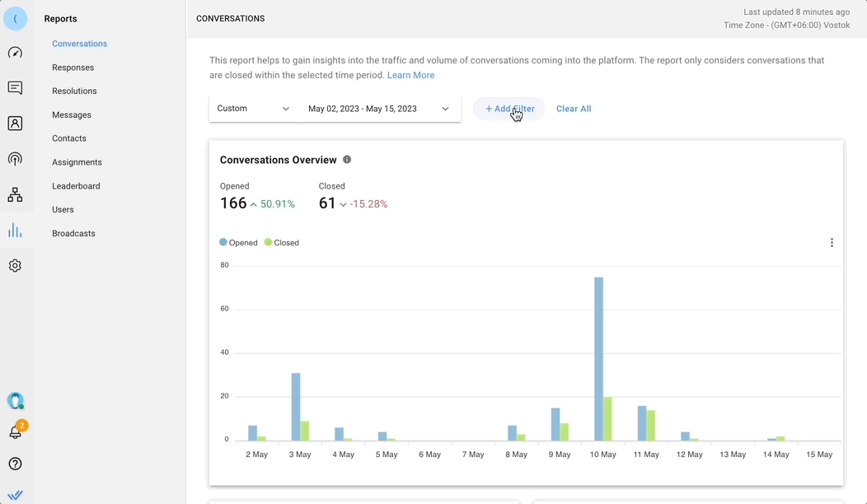This screenshot has height=504, width=867.
Task: Open the Messages chat icon in sidebar
Action: point(15,88)
